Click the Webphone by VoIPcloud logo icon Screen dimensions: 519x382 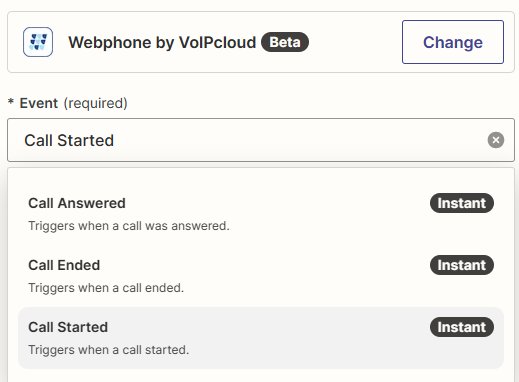point(38,42)
